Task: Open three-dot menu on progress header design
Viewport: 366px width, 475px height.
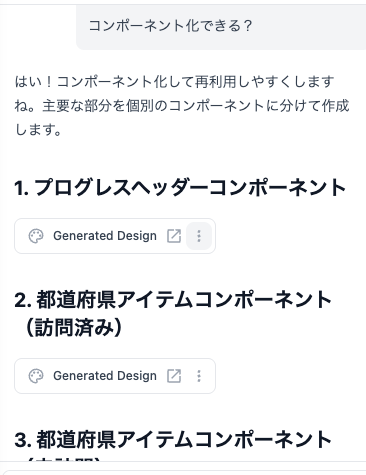Action: point(199,236)
